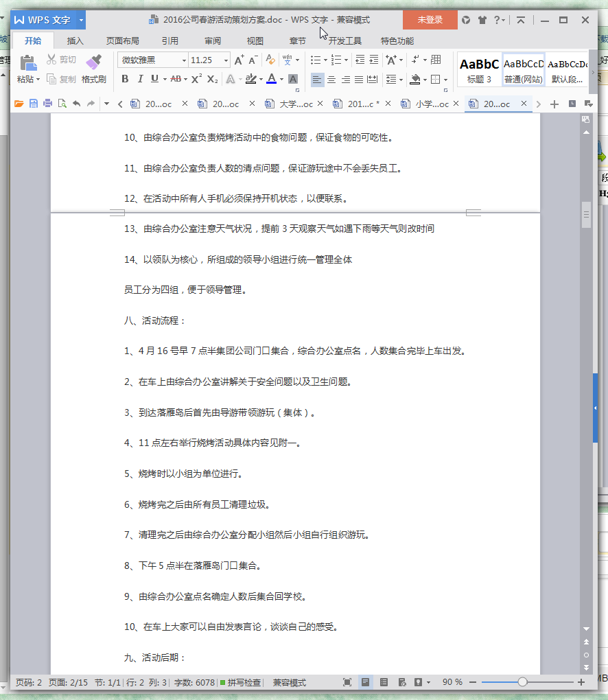
Task: Align text to the right
Action: (345, 80)
